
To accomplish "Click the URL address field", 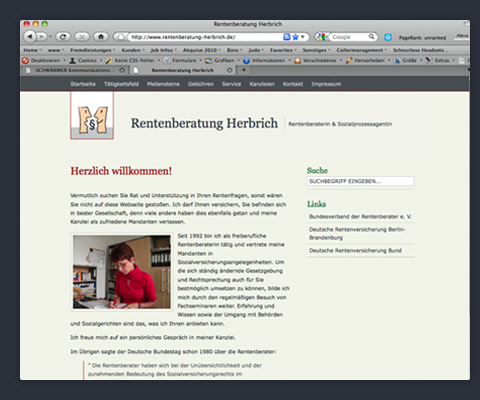I will point(206,37).
